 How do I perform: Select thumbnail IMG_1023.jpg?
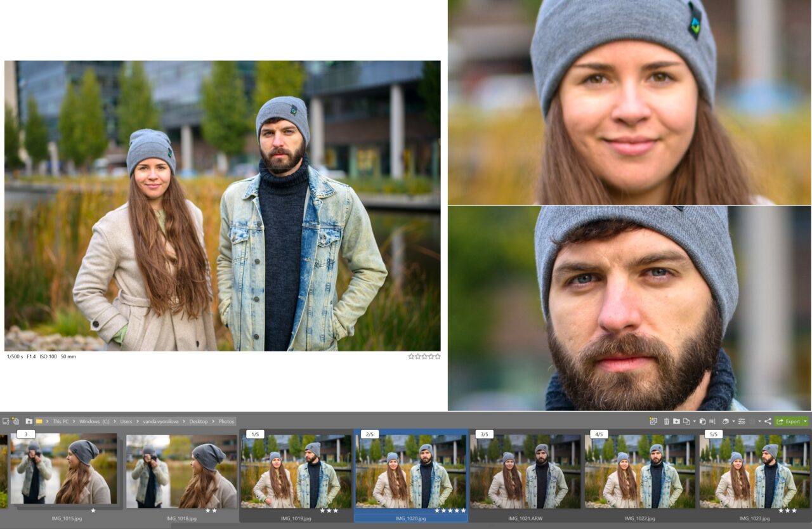tap(755, 471)
